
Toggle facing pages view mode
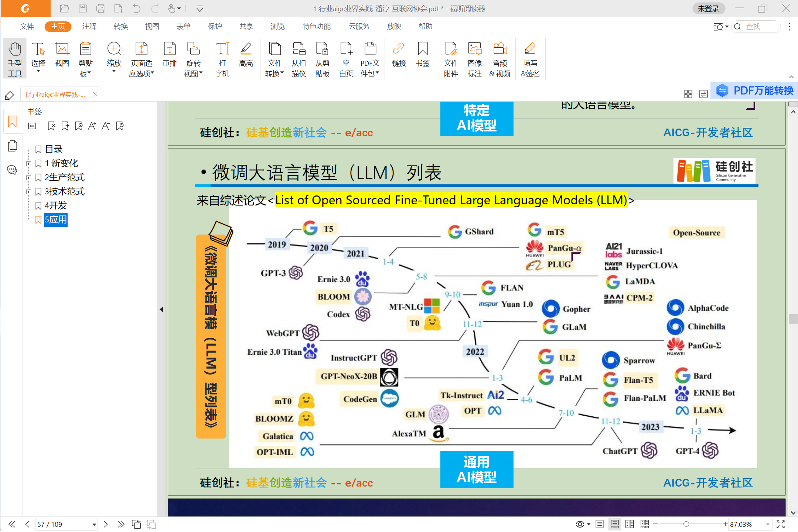click(630, 524)
